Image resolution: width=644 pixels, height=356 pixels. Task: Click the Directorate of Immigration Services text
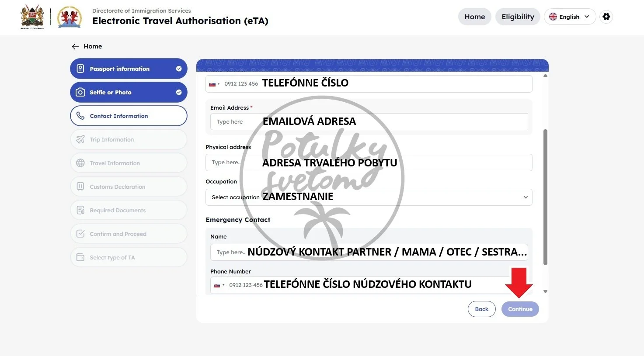click(x=142, y=10)
